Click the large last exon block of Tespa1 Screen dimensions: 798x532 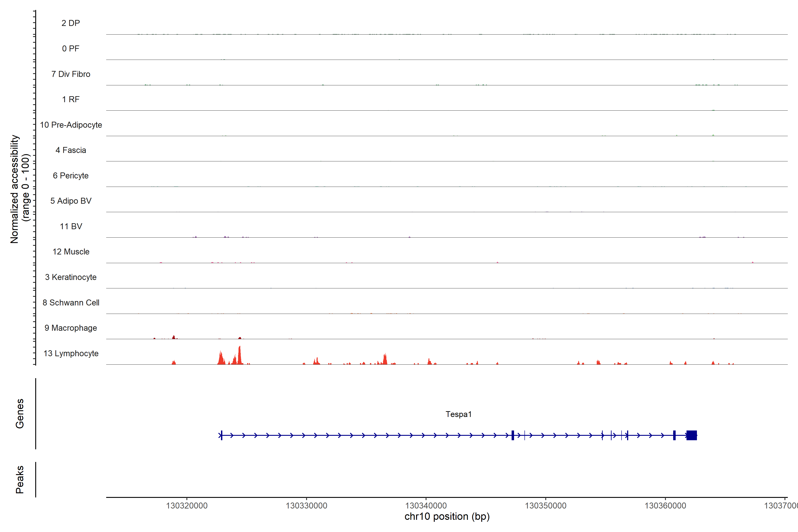point(691,435)
